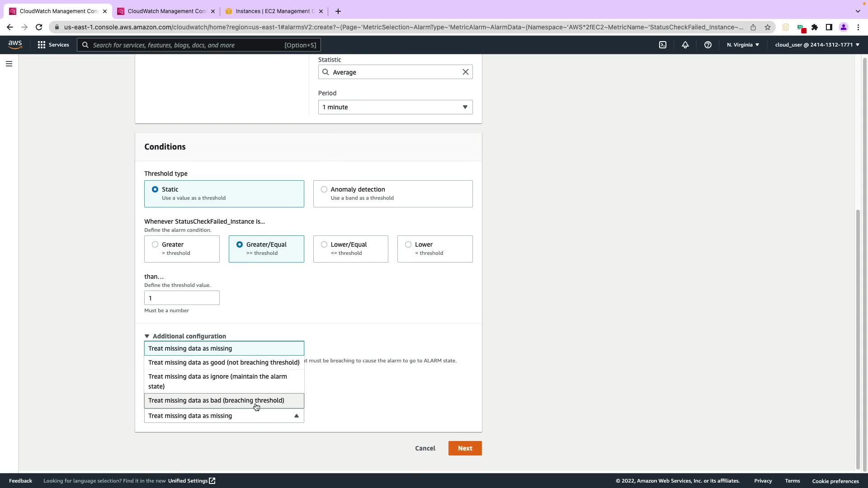Click the Next button
Viewport: 868px width, 488px height.
pyautogui.click(x=465, y=448)
